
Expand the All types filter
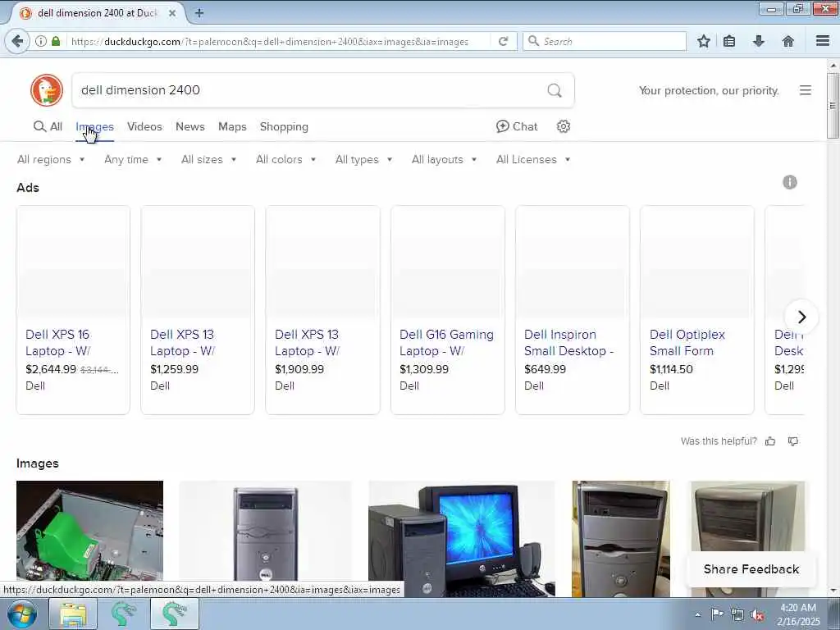(363, 160)
